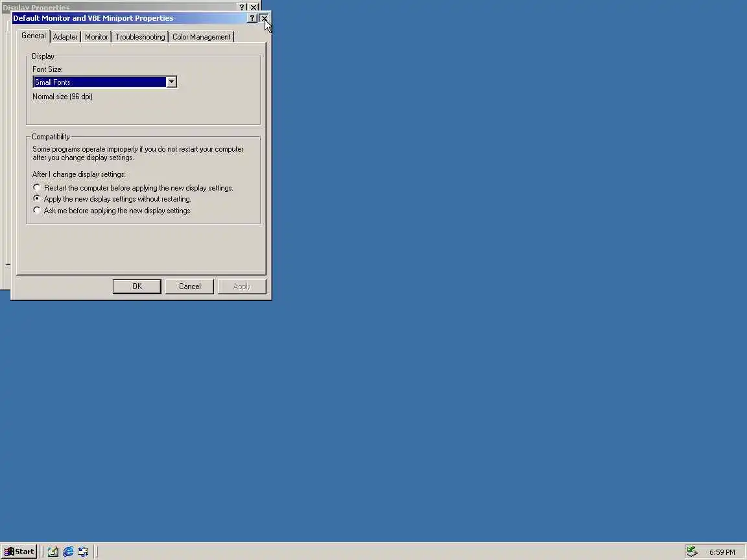Switch to the General tab
Image resolution: width=747 pixels, height=560 pixels.
pyautogui.click(x=33, y=36)
